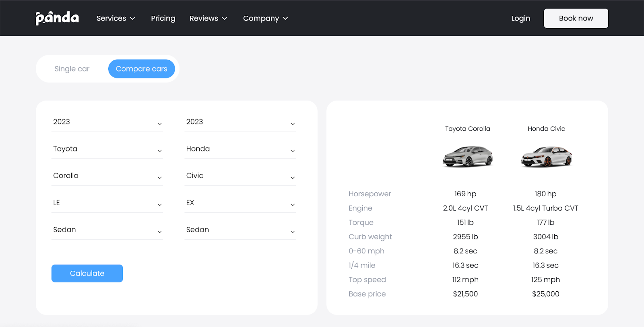Viewport: 644px width, 327px height.
Task: Click the Toyota Corolla column heading
Action: [x=468, y=129]
